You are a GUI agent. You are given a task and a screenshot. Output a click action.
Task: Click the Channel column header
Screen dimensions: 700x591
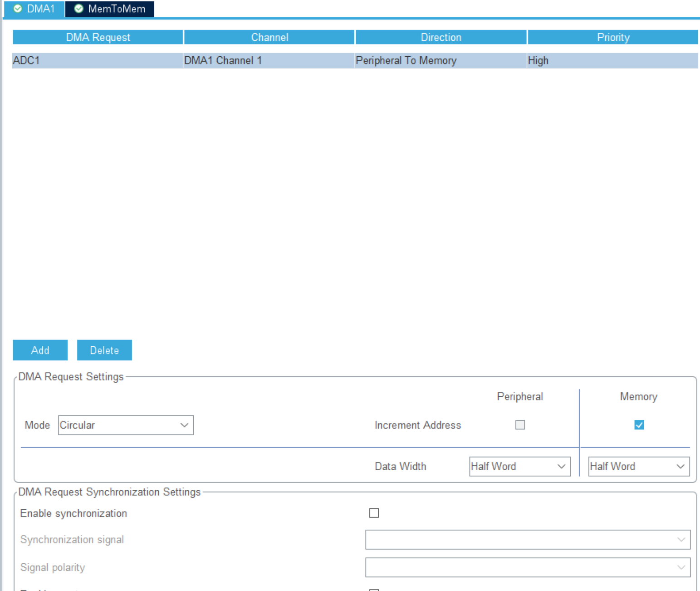pos(269,37)
